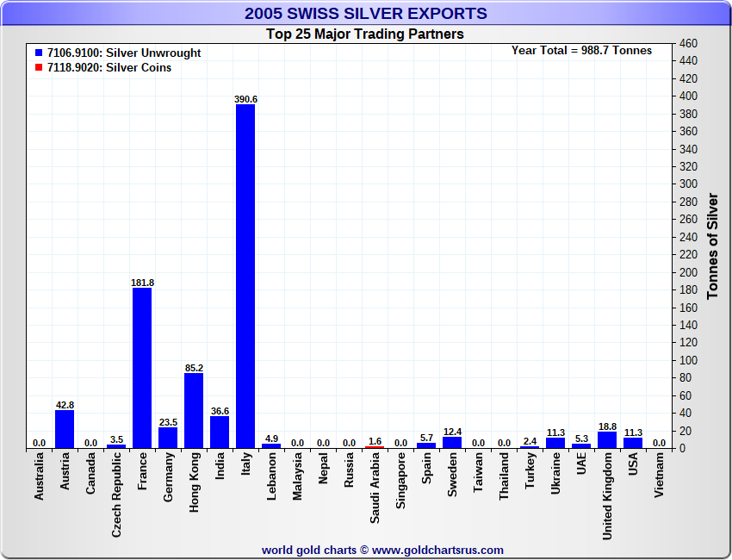Image resolution: width=732 pixels, height=560 pixels.
Task: Click the 0.0 value above Australia
Action: pos(39,443)
